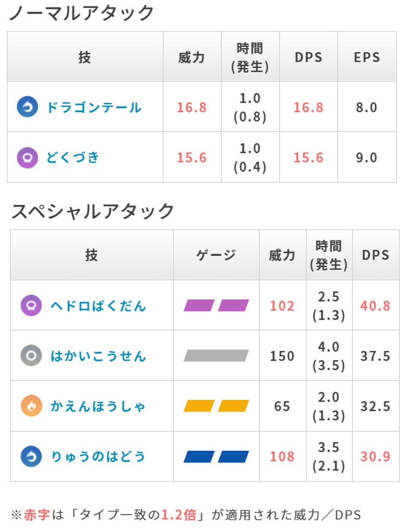Click fire-type icon beside かえんほうしゃ
Viewport: 403px width, 532px height.
point(31,406)
